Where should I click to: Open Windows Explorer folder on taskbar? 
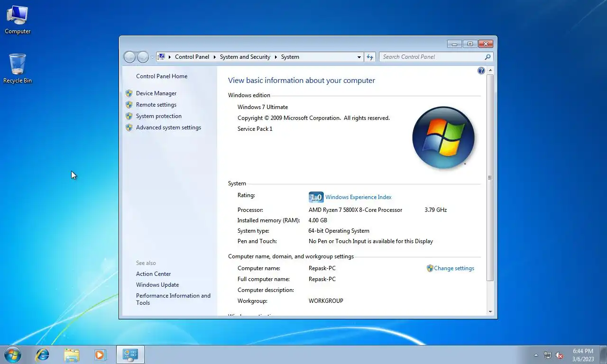(x=72, y=355)
